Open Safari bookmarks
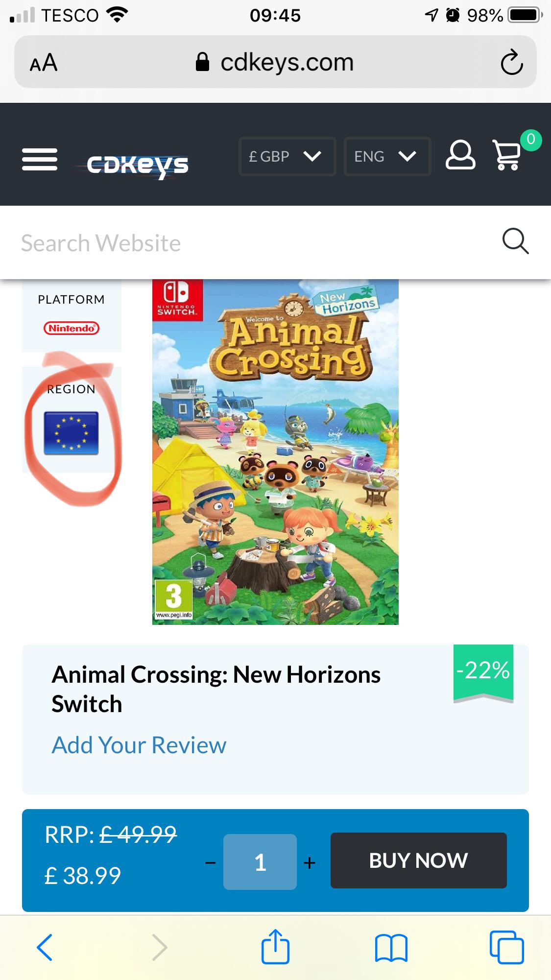Screen dimensions: 551x980 pyautogui.click(x=391, y=948)
